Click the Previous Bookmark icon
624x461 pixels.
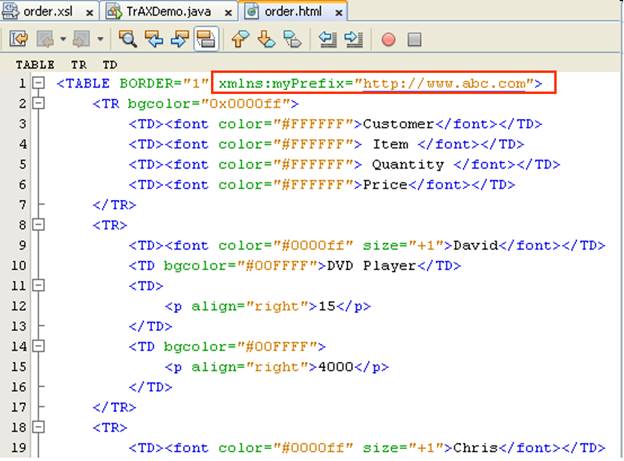coord(240,39)
